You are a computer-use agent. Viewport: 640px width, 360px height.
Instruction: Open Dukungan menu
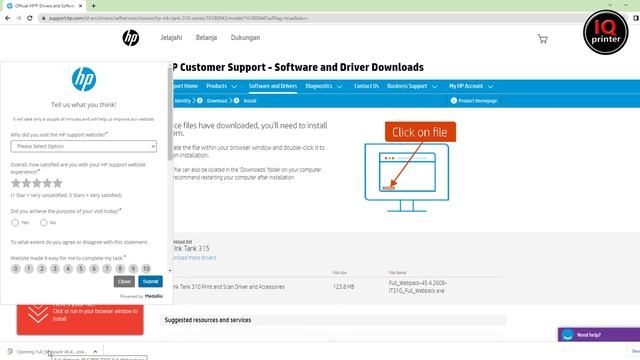[245, 38]
